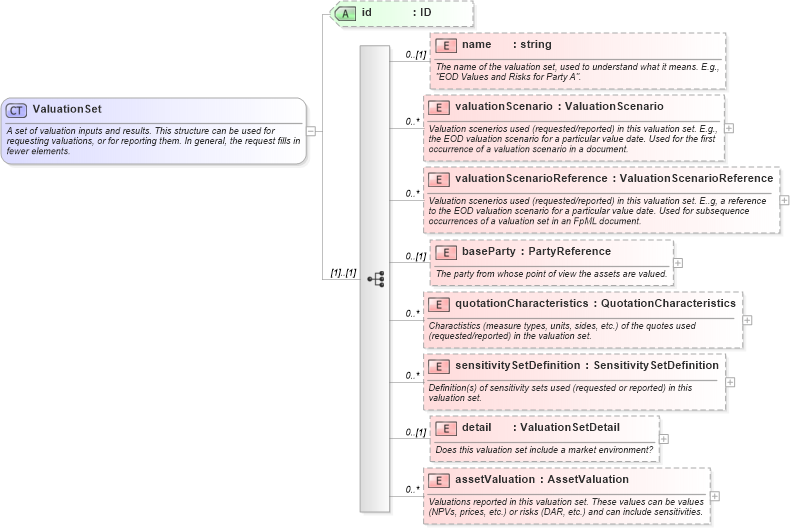Click the 0..* cardinality beside quotationCharacteristics

coord(413,313)
